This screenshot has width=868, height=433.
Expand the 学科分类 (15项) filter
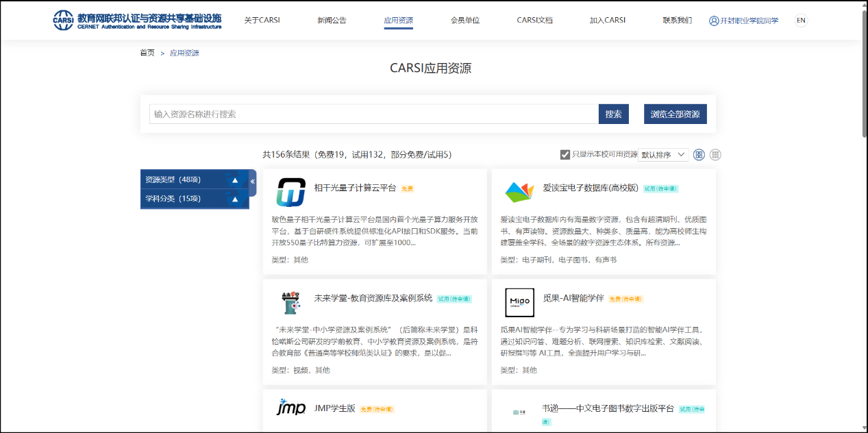pyautogui.click(x=235, y=199)
